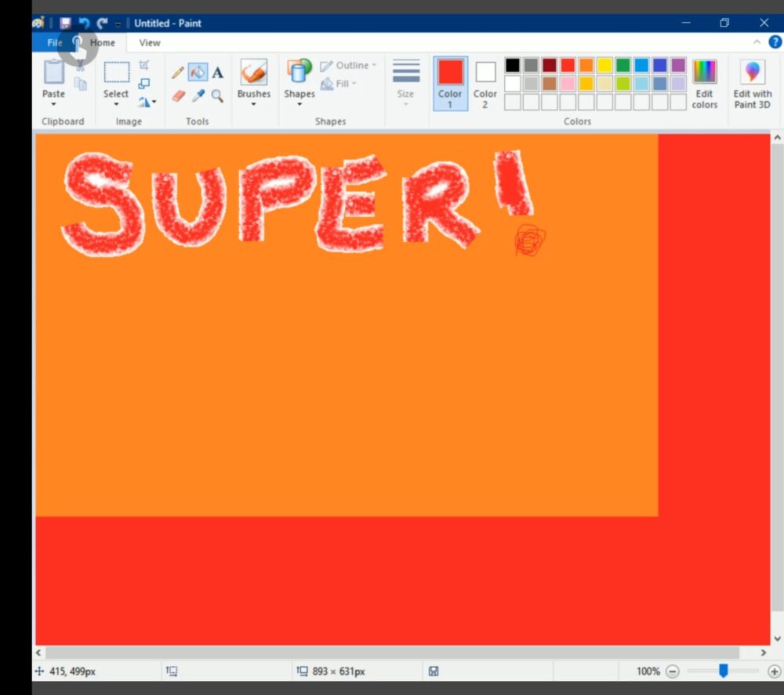The image size is (784, 695).
Task: Click the Paste button
Action: [x=52, y=78]
